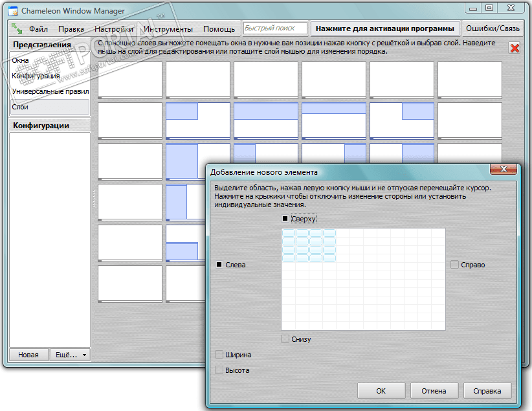Toggle the Сверху checkbox
532x411 pixels.
pos(285,219)
